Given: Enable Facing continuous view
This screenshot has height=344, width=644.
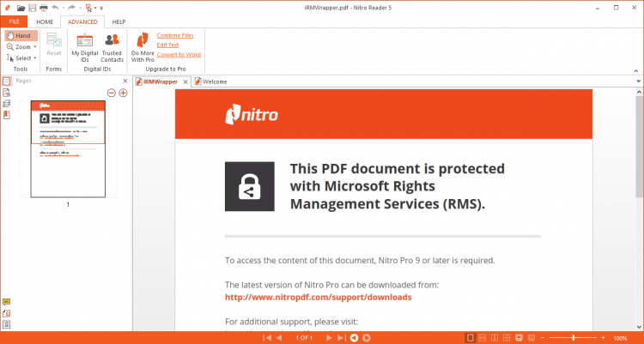Looking at the screenshot, I should 507,338.
